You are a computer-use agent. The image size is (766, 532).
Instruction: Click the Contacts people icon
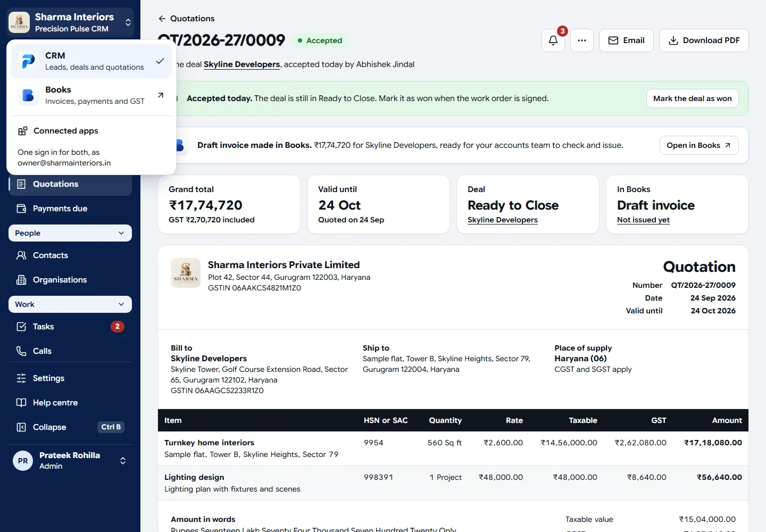21,255
